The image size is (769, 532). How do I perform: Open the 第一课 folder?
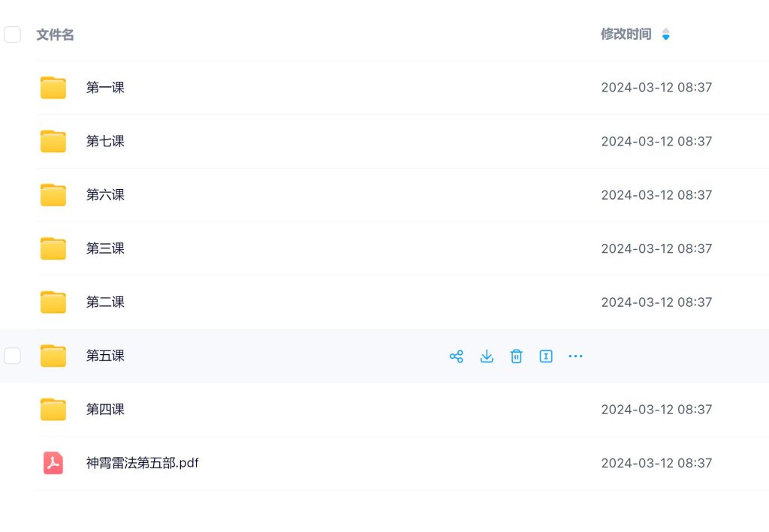(x=105, y=87)
